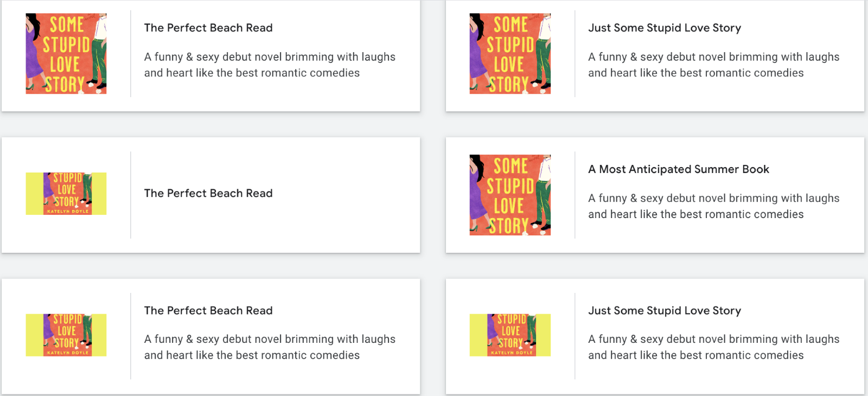This screenshot has height=396, width=868.
Task: Click 'The Perfect Beach Read' headline beside square cover
Action: [x=208, y=28]
